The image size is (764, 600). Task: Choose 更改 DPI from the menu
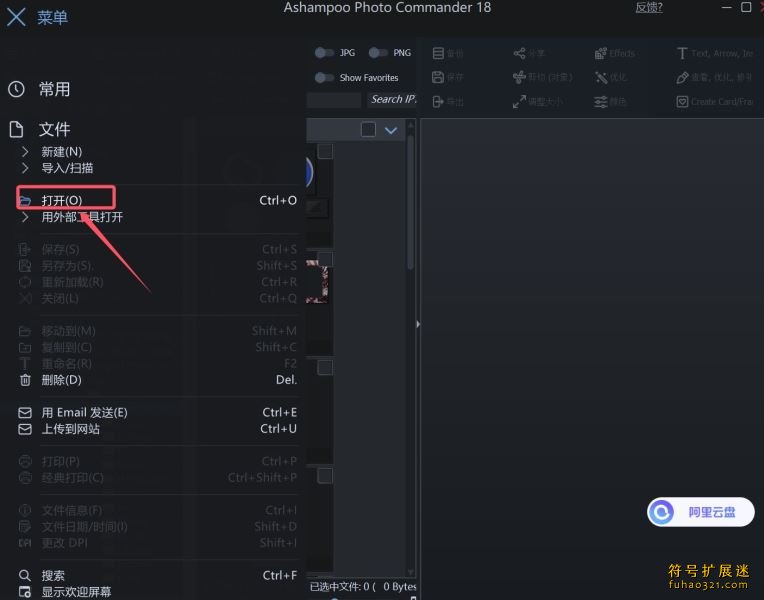[157, 543]
